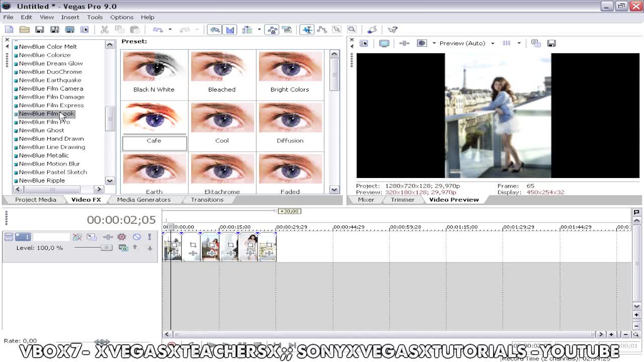Toggle external monitor preview icon
The image size is (644, 362).
point(384,43)
